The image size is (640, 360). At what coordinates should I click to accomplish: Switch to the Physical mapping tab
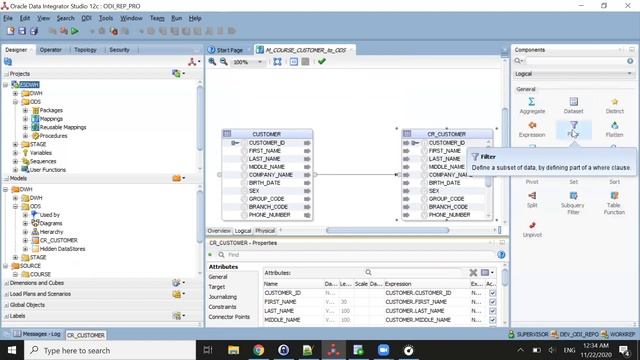265,231
